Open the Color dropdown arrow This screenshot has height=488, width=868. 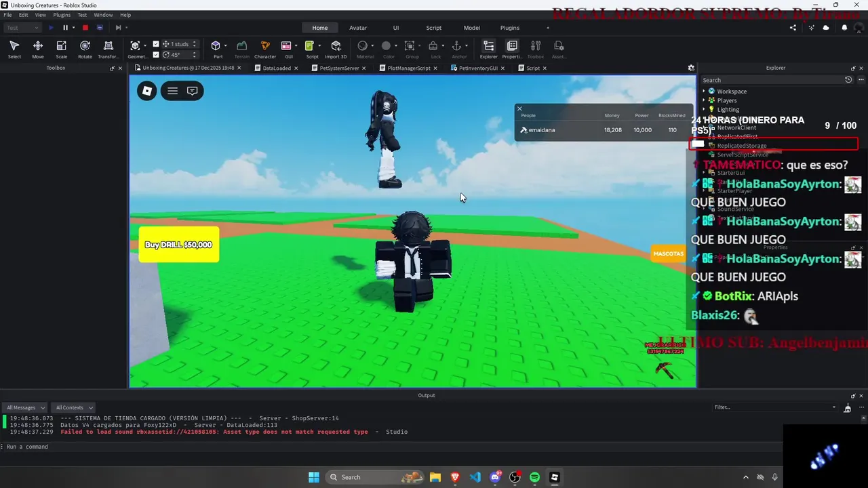tap(396, 46)
